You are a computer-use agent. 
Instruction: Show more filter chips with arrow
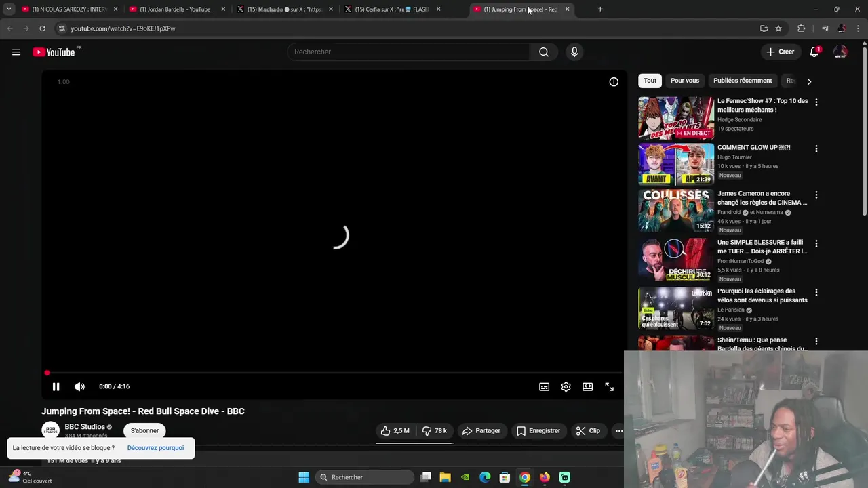[x=809, y=81]
